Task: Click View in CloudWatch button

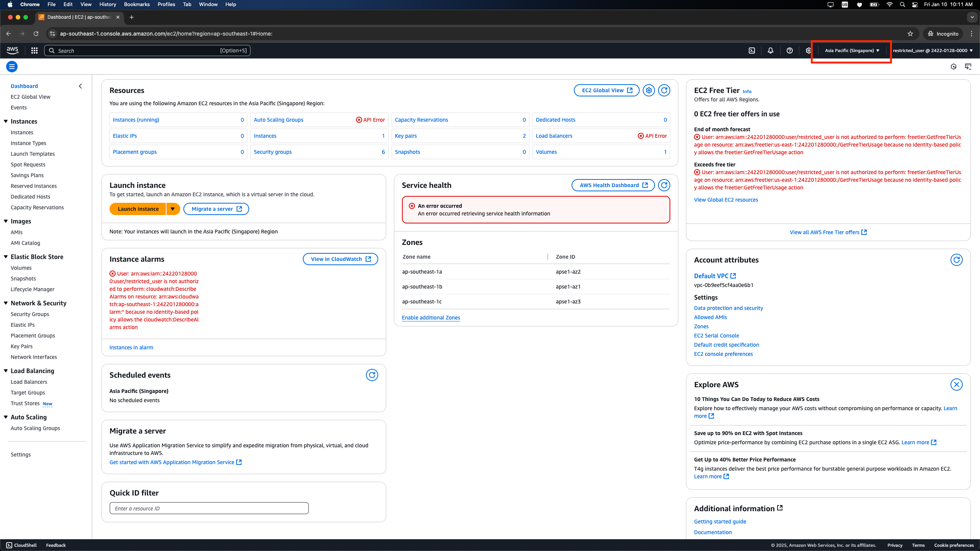Action: 340,259
